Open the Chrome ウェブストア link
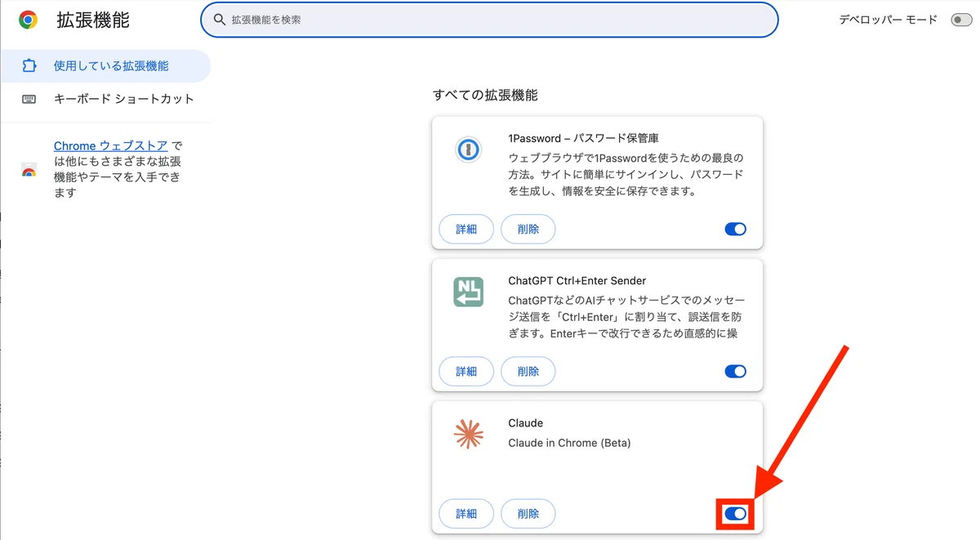The height and width of the screenshot is (540, 980). [111, 145]
